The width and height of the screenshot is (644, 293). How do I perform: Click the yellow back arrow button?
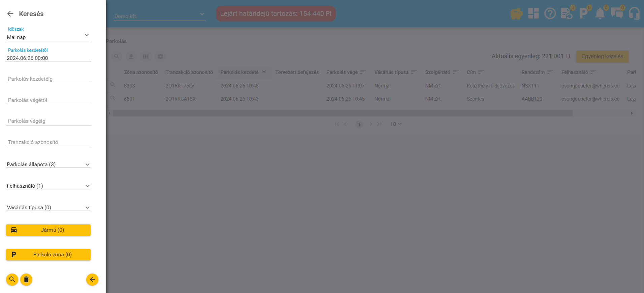click(92, 280)
